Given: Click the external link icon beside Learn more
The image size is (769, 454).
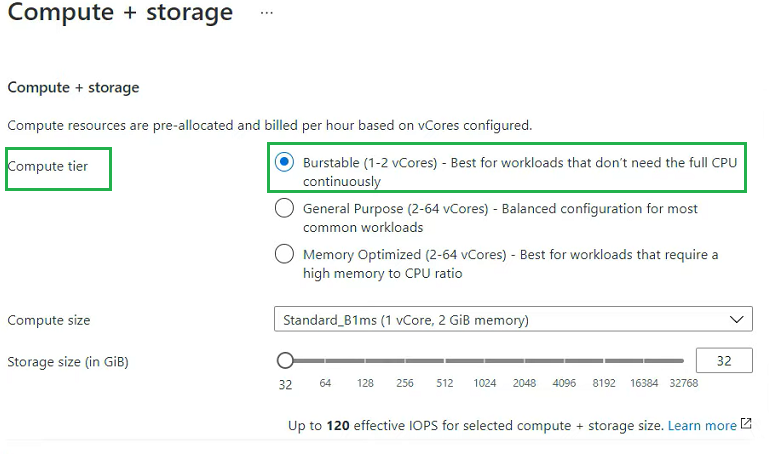Looking at the screenshot, I should pyautogui.click(x=747, y=425).
